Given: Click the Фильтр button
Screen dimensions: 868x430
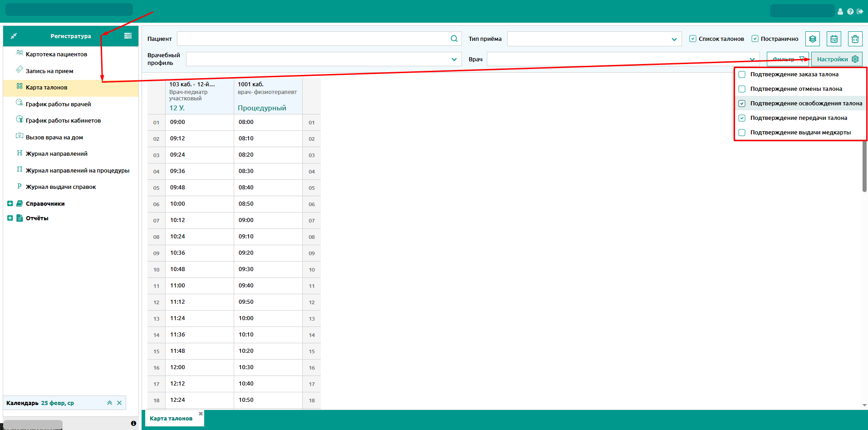Looking at the screenshot, I should pos(787,59).
